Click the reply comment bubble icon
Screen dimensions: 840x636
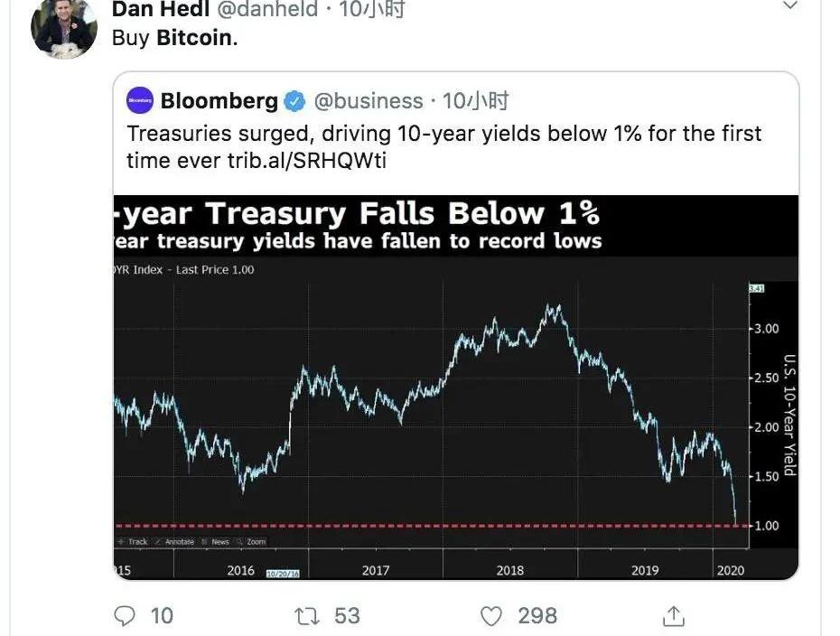(125, 615)
